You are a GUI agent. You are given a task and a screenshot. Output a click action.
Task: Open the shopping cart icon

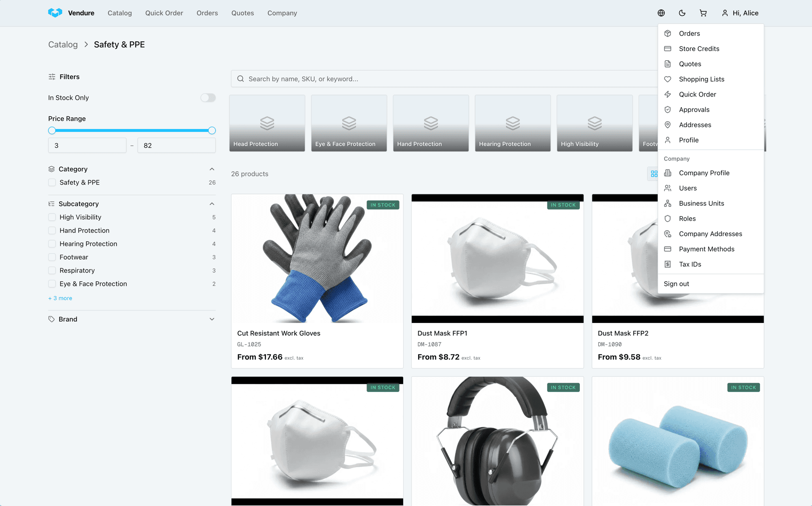[703, 13]
